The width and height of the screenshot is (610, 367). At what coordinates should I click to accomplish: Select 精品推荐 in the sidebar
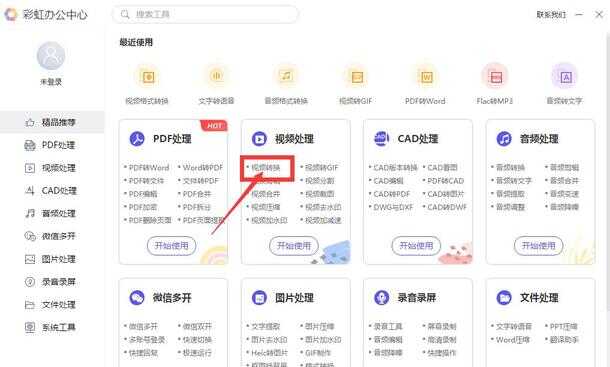[x=52, y=122]
